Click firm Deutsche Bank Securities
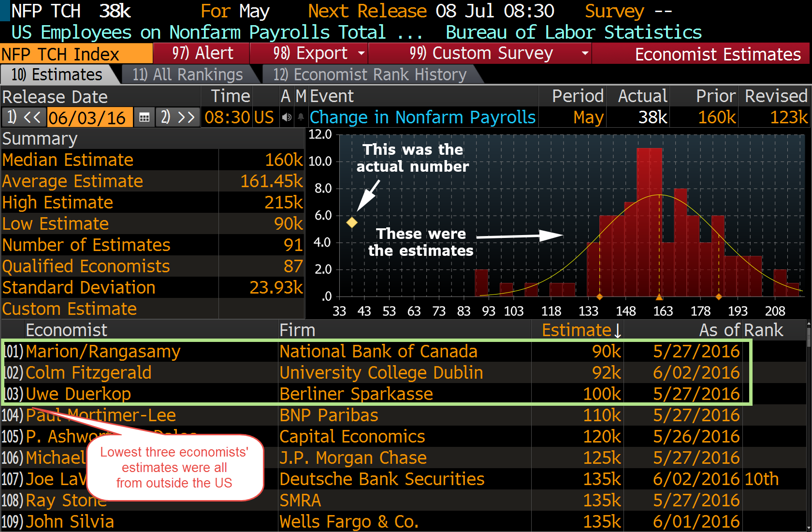This screenshot has height=532, width=812. click(382, 479)
